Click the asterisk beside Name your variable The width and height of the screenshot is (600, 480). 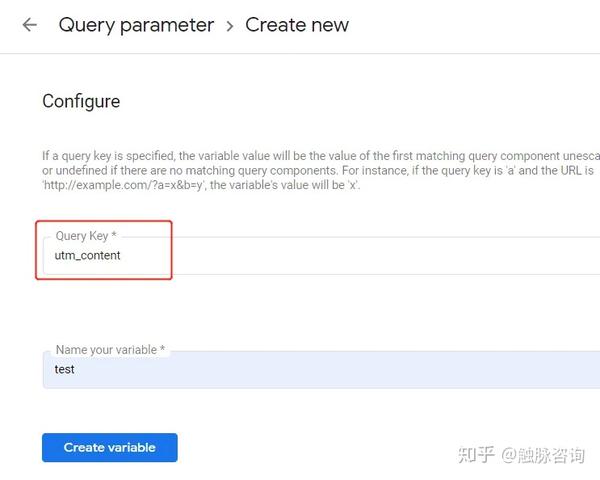click(162, 348)
